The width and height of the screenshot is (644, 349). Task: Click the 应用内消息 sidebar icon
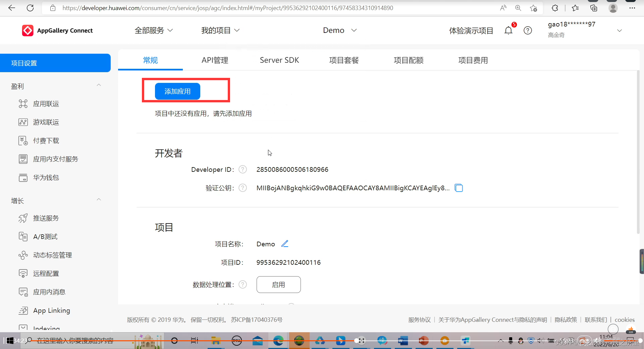click(23, 292)
